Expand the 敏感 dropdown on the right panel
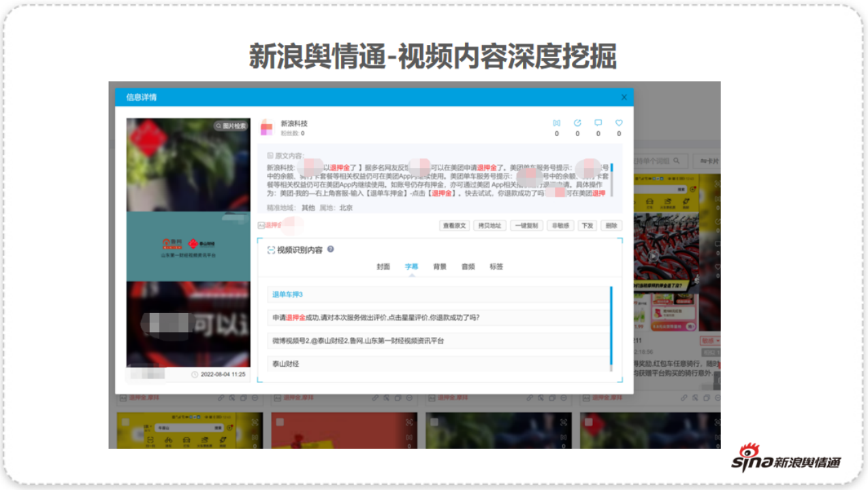The width and height of the screenshot is (868, 490). tap(712, 341)
